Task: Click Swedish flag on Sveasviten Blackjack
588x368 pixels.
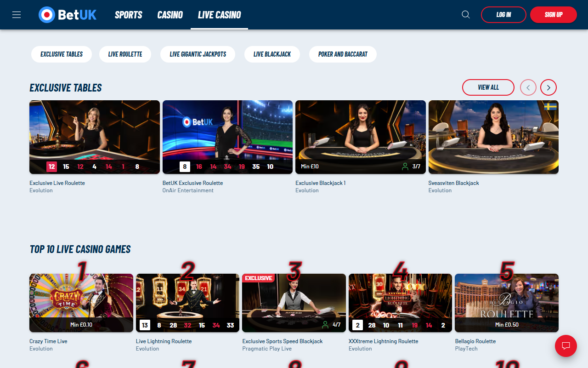Action: point(550,107)
